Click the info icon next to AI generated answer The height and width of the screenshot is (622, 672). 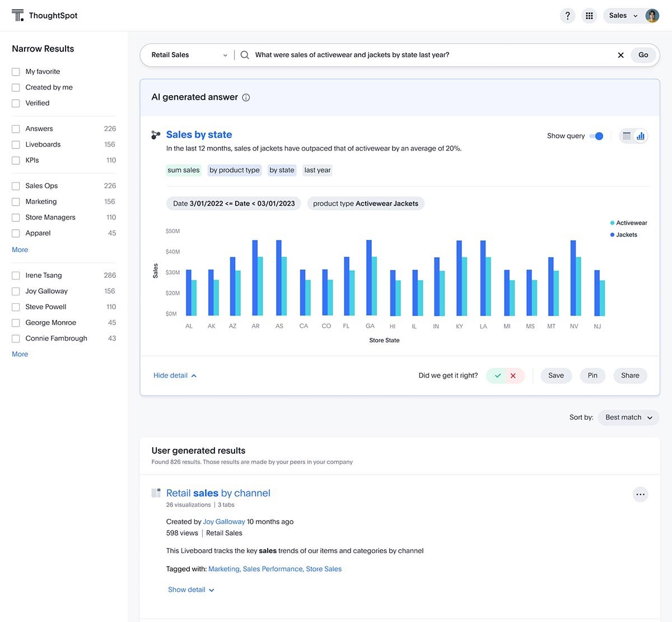pos(246,97)
